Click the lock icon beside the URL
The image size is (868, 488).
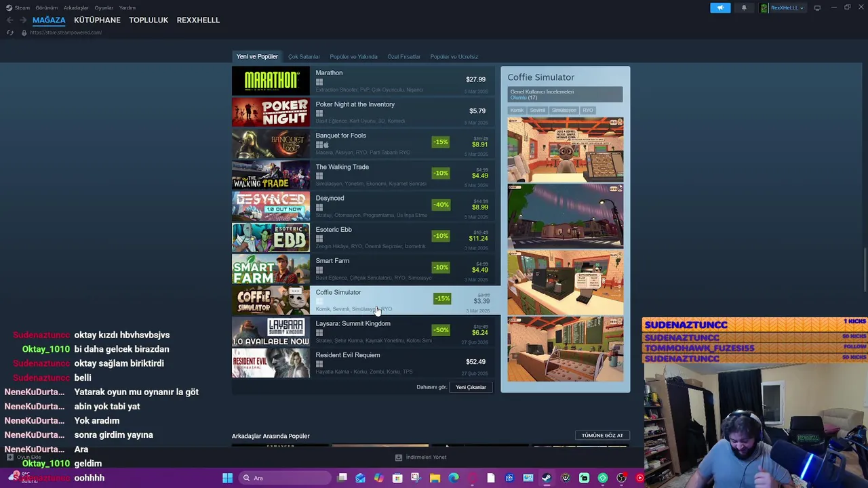click(24, 33)
